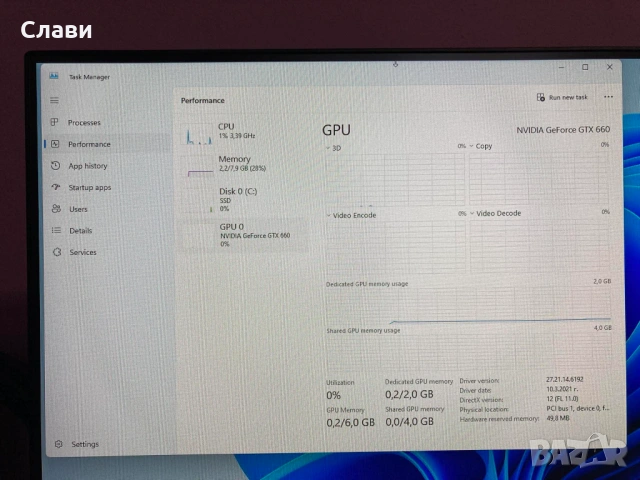The height and width of the screenshot is (480, 640).
Task: Click the Hardware reserved memory 49,8 MB value
Action: (558, 418)
